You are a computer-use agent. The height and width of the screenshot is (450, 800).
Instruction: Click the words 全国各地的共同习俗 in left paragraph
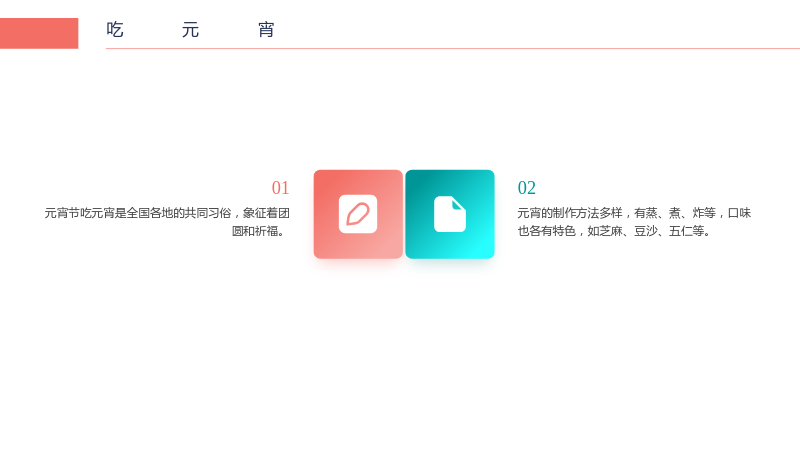point(179,213)
